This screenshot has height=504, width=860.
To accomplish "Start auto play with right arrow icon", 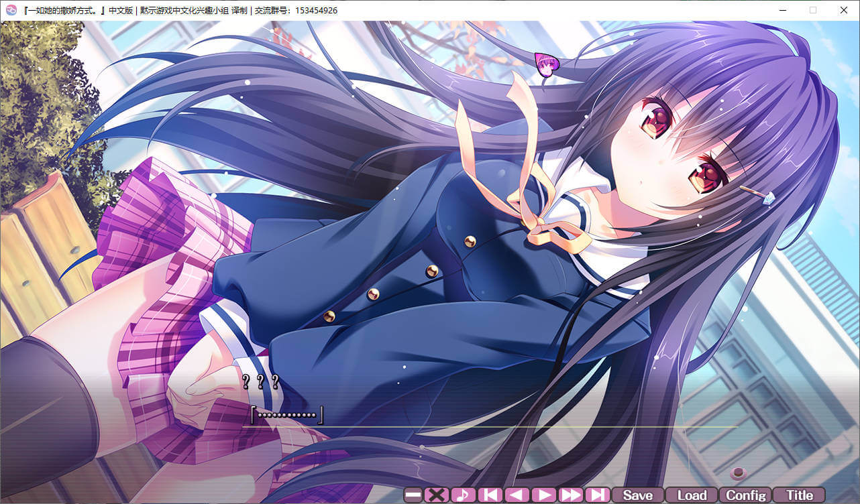I will point(543,495).
